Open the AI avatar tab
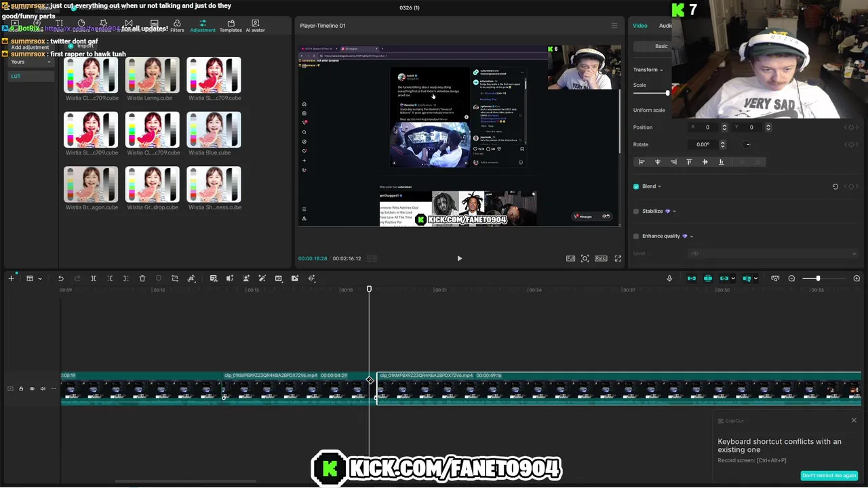 [255, 26]
